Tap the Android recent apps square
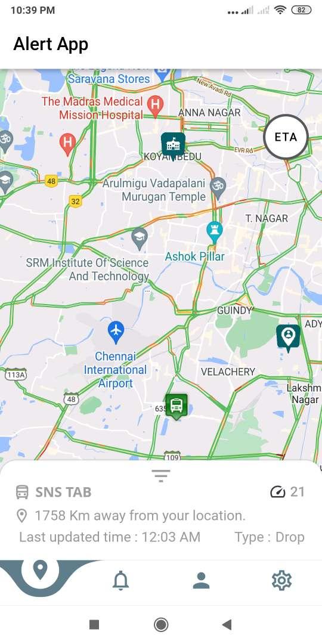The height and width of the screenshot is (644, 322). click(94, 625)
